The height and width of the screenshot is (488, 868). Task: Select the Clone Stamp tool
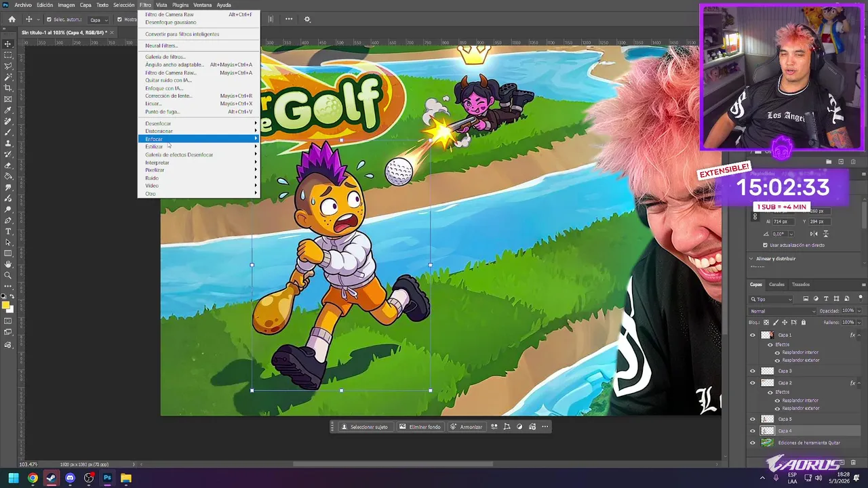(x=8, y=143)
